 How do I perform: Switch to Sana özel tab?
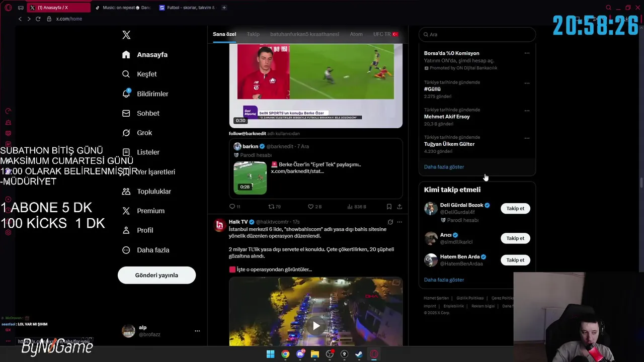pos(224,34)
